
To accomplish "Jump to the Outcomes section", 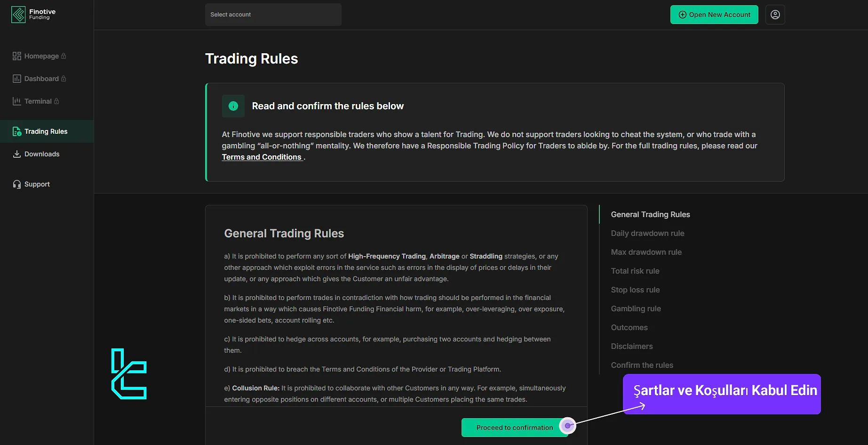I will pyautogui.click(x=629, y=327).
